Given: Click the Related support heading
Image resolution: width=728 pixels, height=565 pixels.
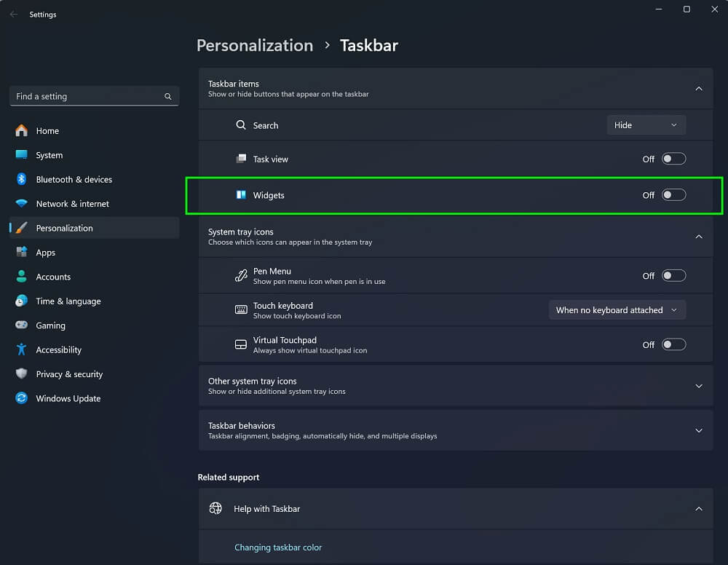Looking at the screenshot, I should pos(229,477).
